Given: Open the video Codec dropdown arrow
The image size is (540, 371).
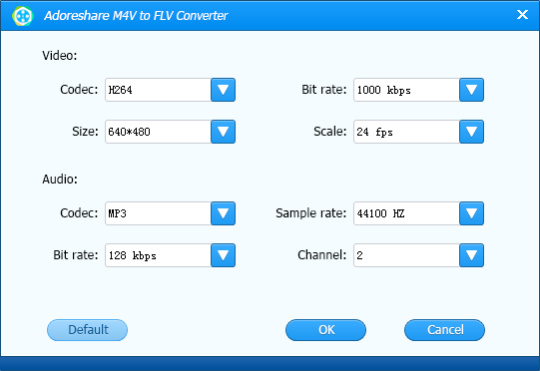Looking at the screenshot, I should (223, 90).
